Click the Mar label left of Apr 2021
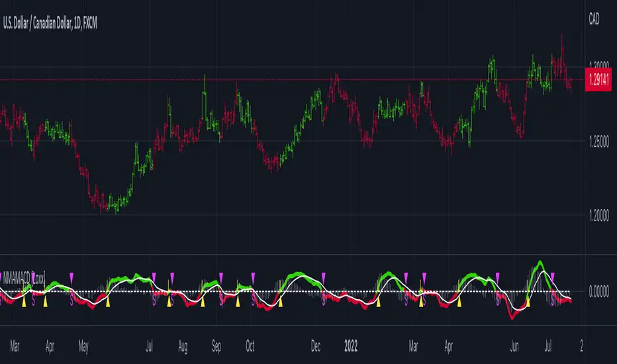The image size is (617, 364). (x=15, y=346)
